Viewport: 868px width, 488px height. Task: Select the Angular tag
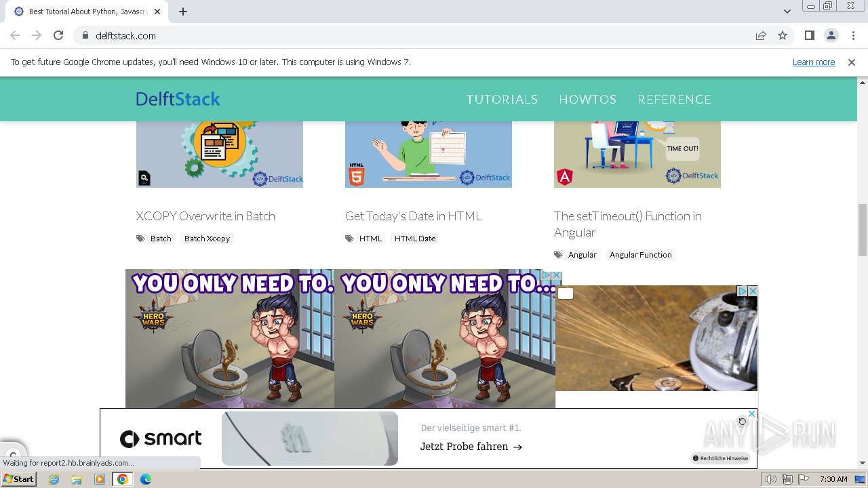coord(583,255)
